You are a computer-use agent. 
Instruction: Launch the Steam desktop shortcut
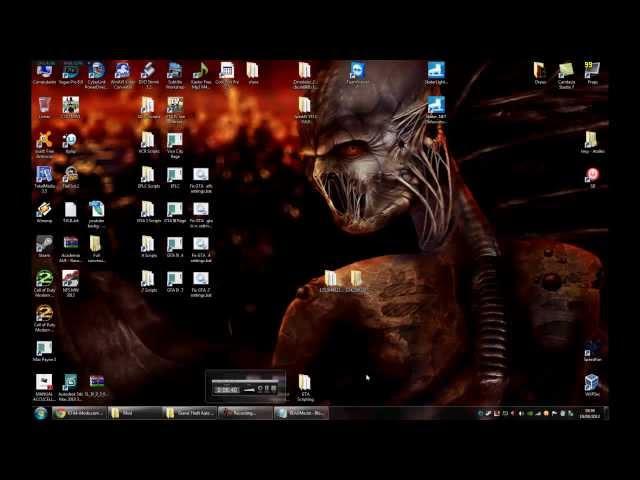(44, 247)
